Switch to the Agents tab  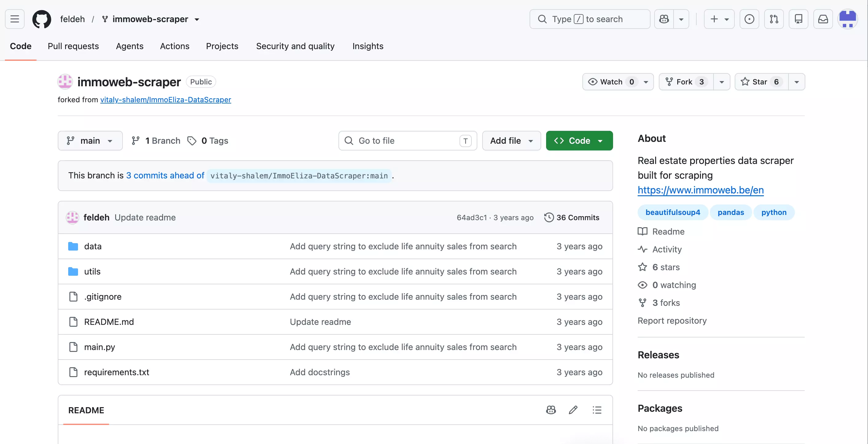129,46
